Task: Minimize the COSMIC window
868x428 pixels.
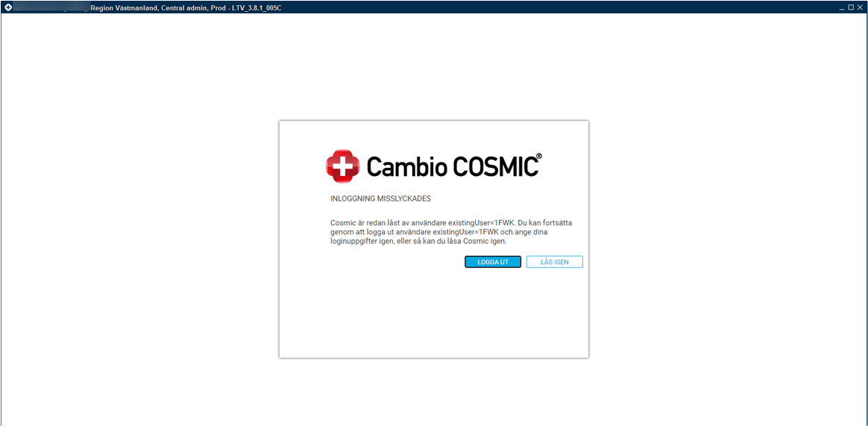Action: (x=843, y=8)
